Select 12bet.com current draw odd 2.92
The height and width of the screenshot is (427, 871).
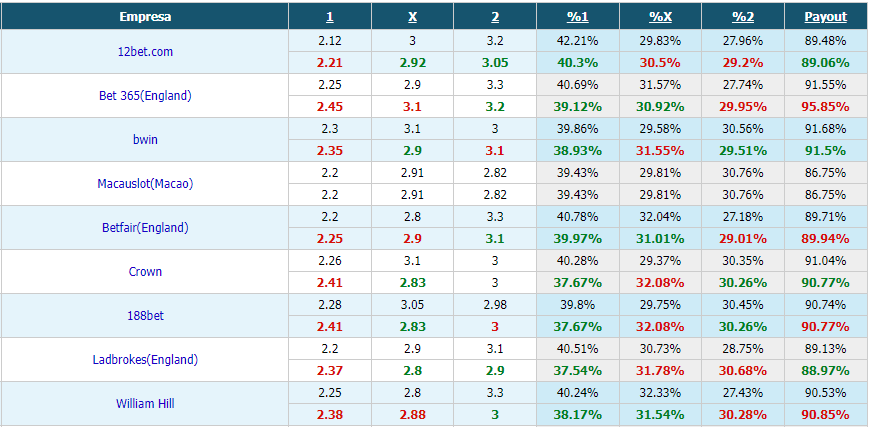click(x=413, y=63)
